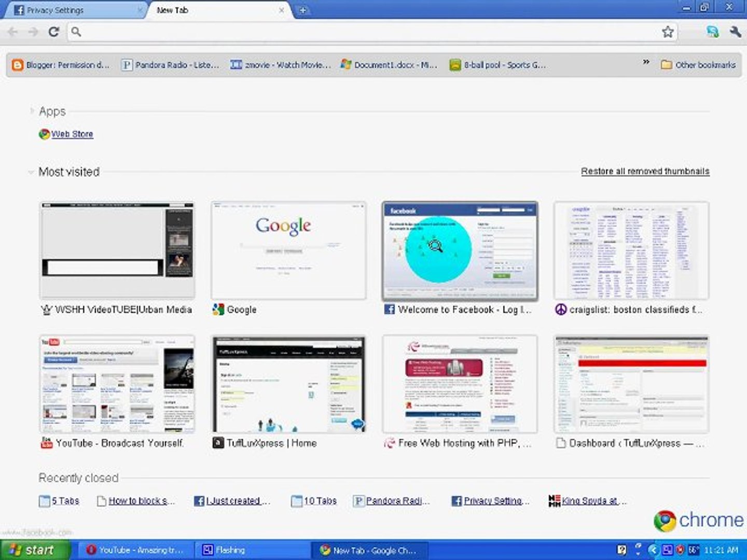Go back with the back arrow
The image size is (747, 560).
click(x=13, y=32)
